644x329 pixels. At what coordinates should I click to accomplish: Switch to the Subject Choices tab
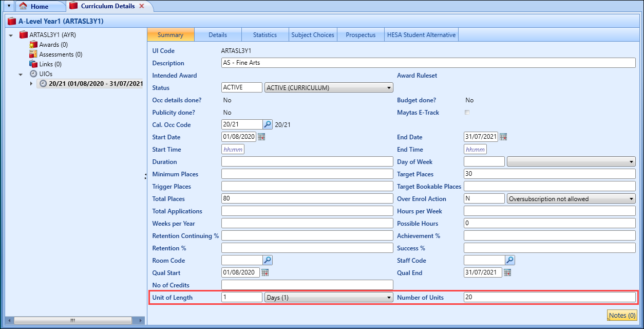tap(313, 35)
